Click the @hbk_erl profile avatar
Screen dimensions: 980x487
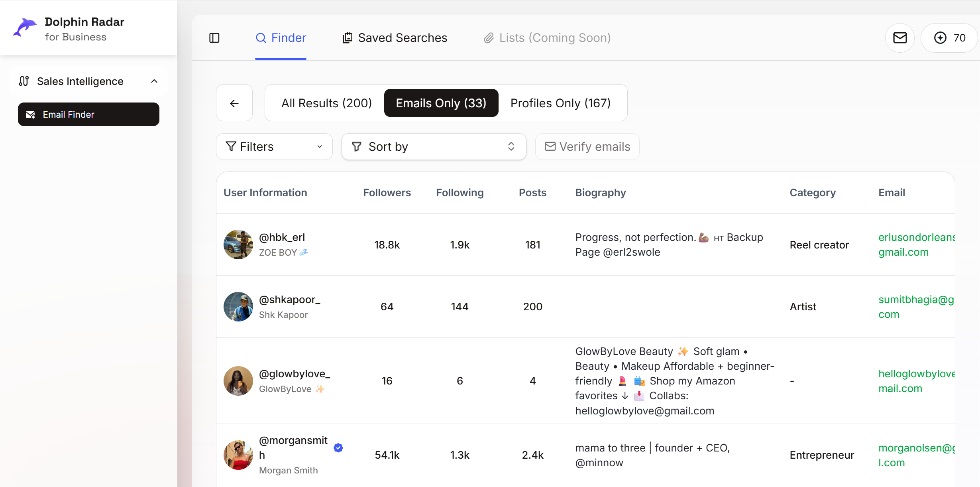[x=238, y=244]
